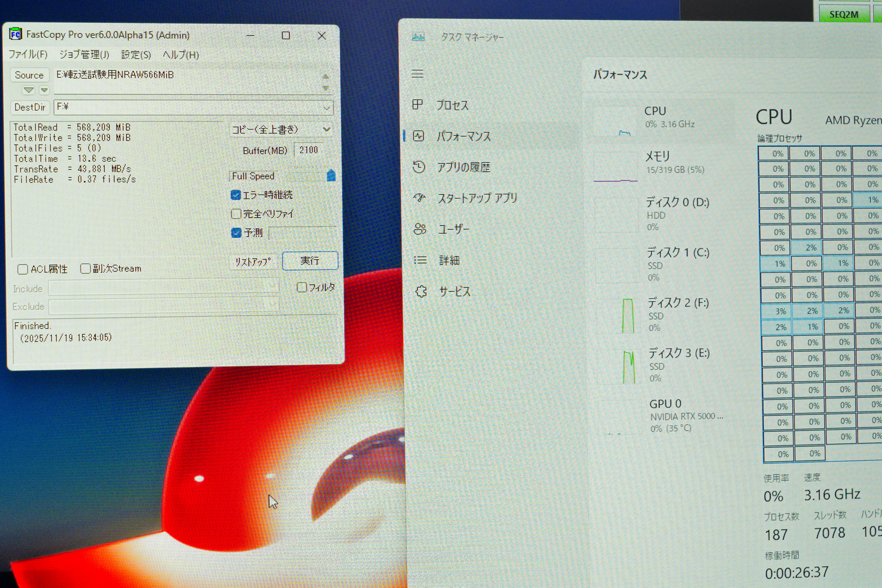Click the リストアップ button

click(252, 261)
